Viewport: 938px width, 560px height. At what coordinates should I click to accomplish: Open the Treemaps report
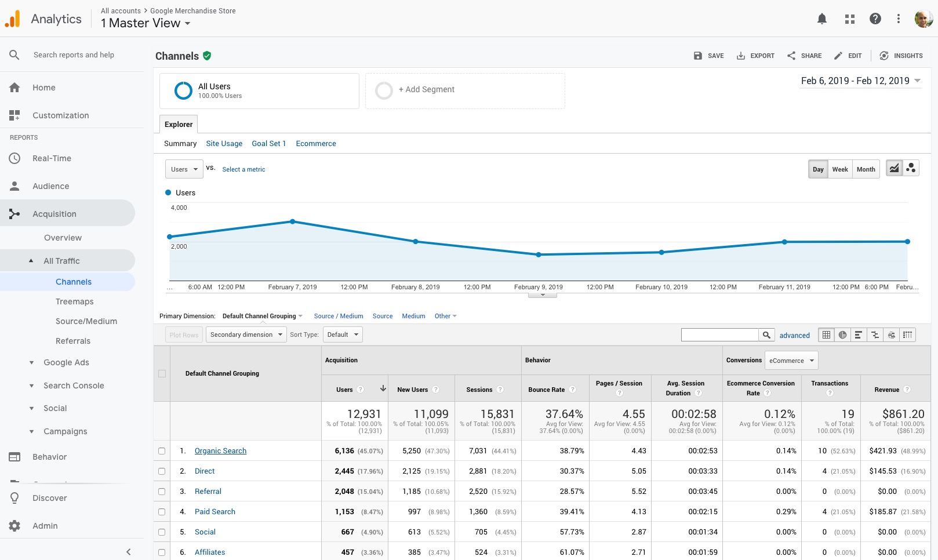pyautogui.click(x=75, y=301)
